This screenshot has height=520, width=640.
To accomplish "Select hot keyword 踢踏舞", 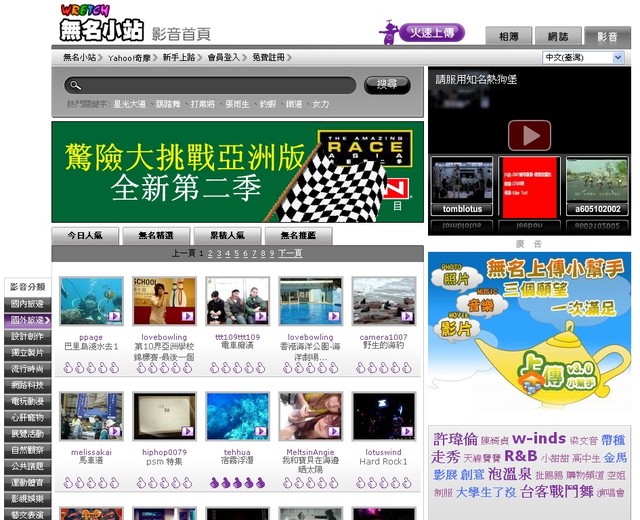I will pos(168,104).
